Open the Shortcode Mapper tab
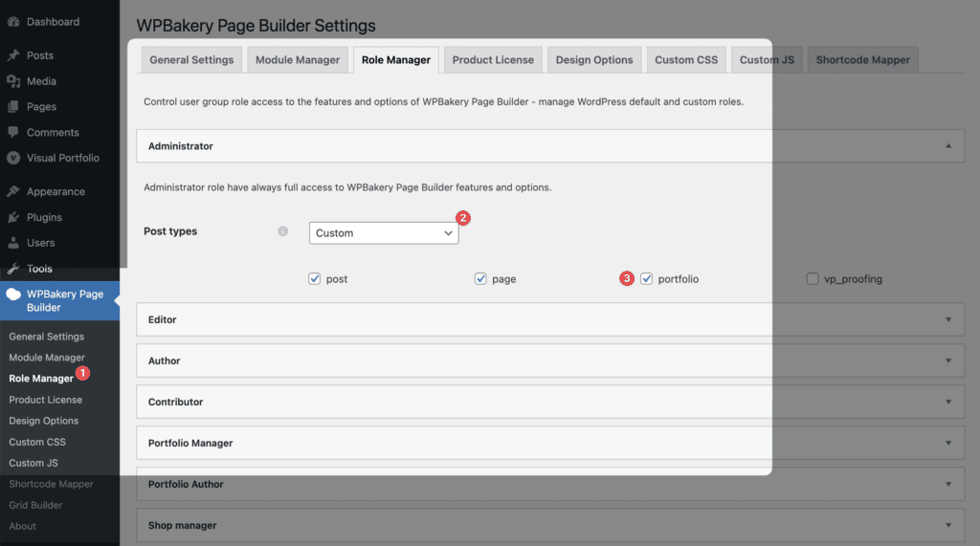 [x=863, y=60]
